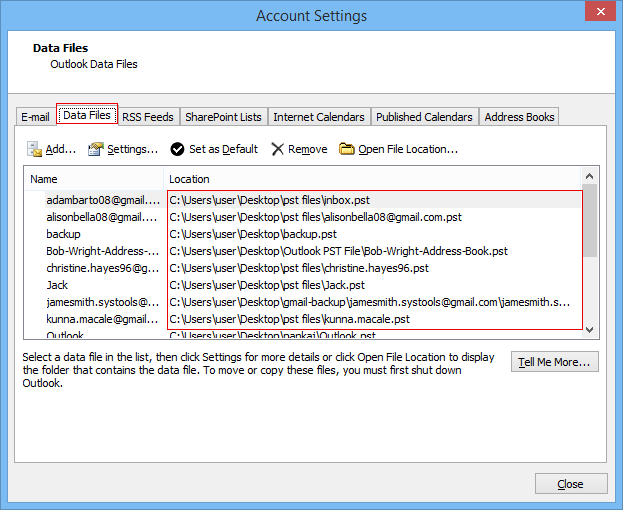Click the Open File Location folder icon
The height and width of the screenshot is (510, 623).
click(346, 149)
